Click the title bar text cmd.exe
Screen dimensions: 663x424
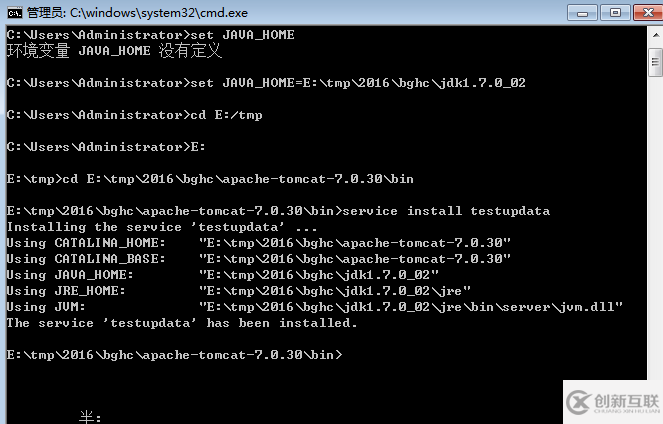click(159, 13)
